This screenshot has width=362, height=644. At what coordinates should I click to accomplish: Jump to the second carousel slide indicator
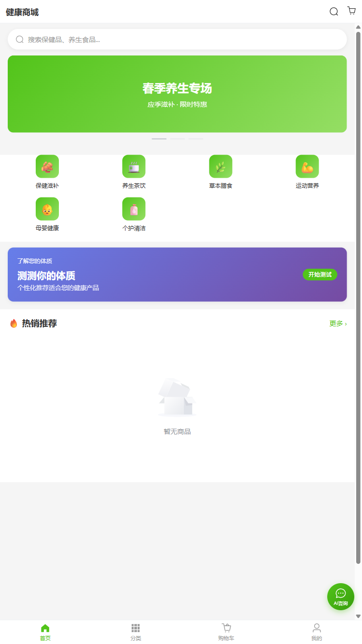coord(177,139)
